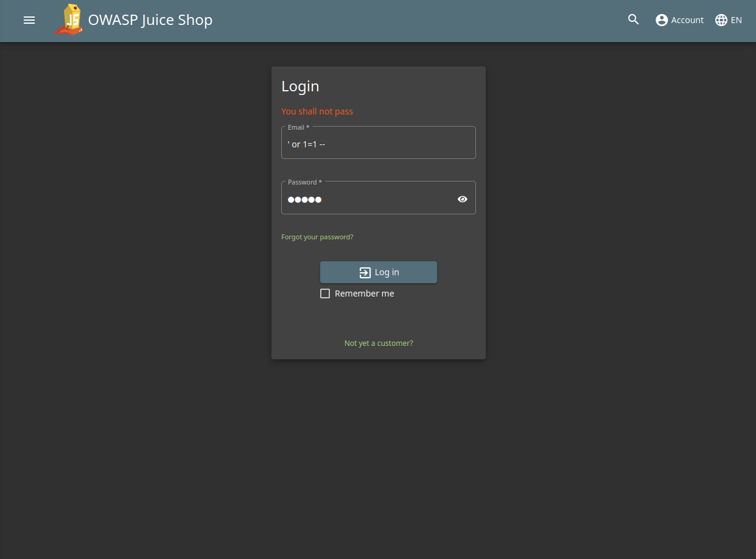756x559 pixels.
Task: Open the hamburger sidenav menu
Action: 29,20
